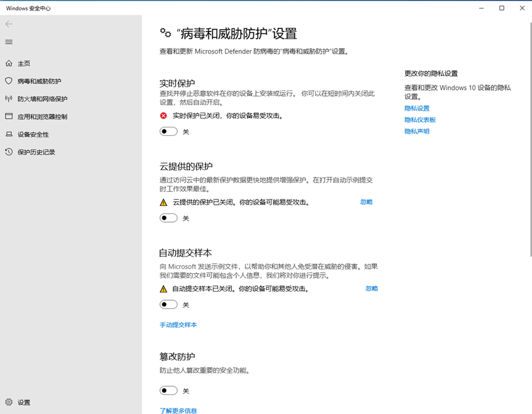
Task: Open the 隐私声明 link
Action: point(417,131)
